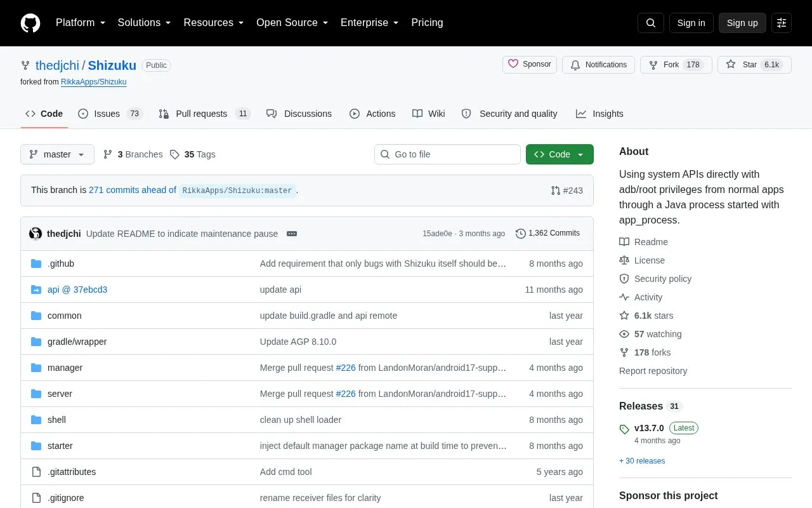Click the .gitattributes file icon

tap(36, 472)
